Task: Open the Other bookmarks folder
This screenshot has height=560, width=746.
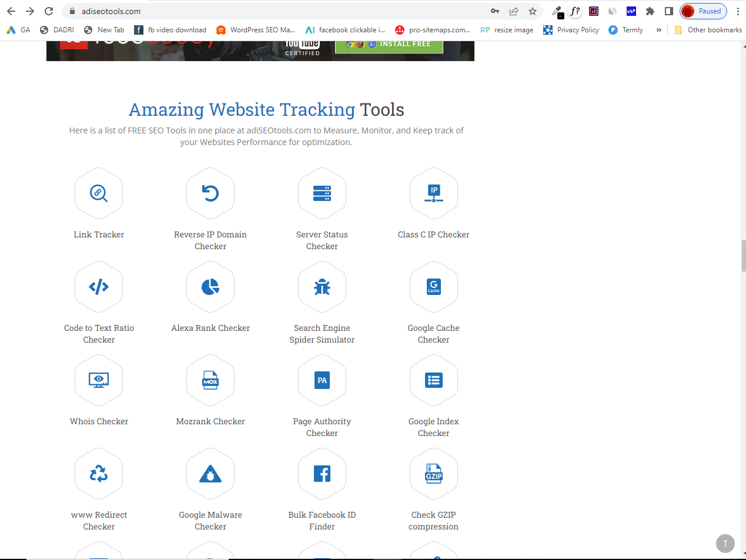Action: click(x=708, y=30)
